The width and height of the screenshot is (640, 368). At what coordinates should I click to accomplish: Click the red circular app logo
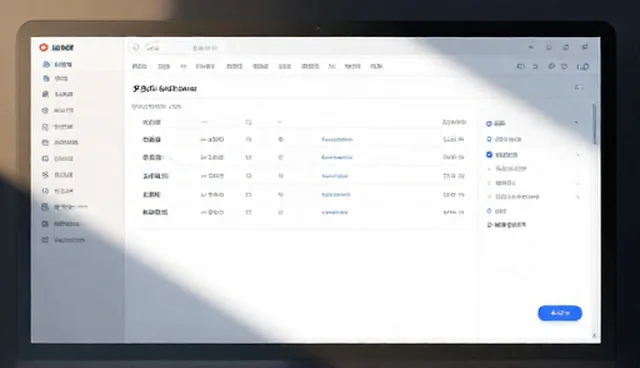[44, 47]
